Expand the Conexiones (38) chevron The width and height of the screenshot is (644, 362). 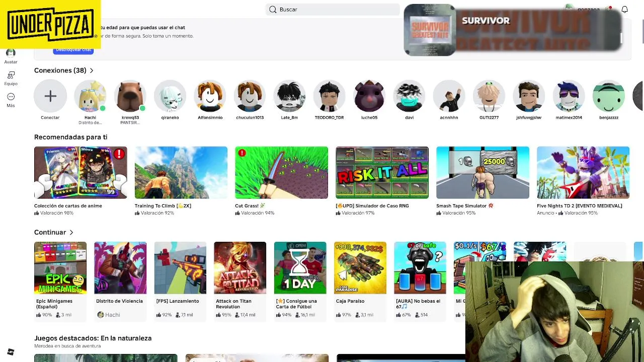[x=92, y=70]
